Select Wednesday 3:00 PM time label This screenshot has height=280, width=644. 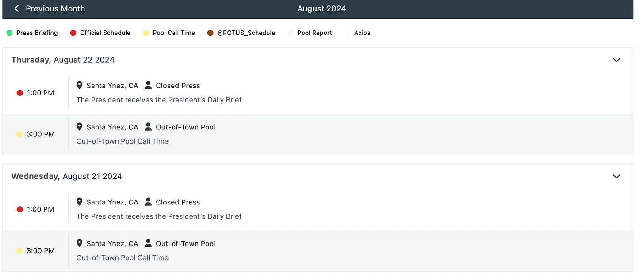(40, 251)
